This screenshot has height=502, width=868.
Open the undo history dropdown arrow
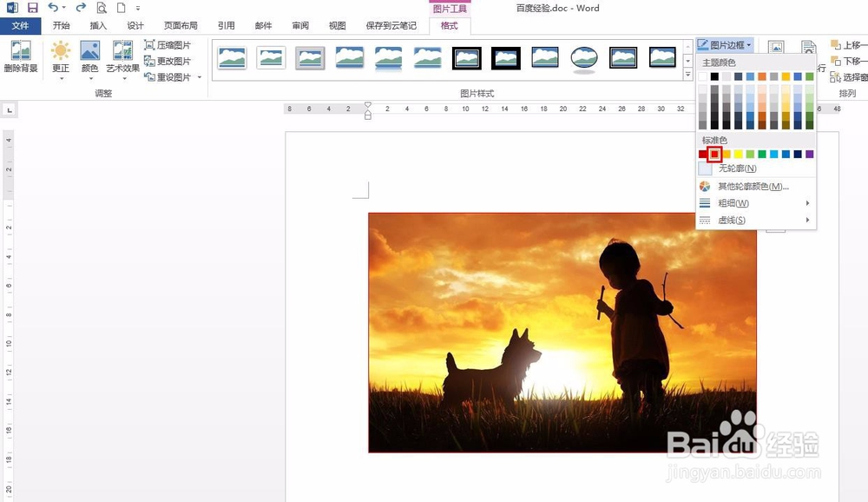[64, 9]
